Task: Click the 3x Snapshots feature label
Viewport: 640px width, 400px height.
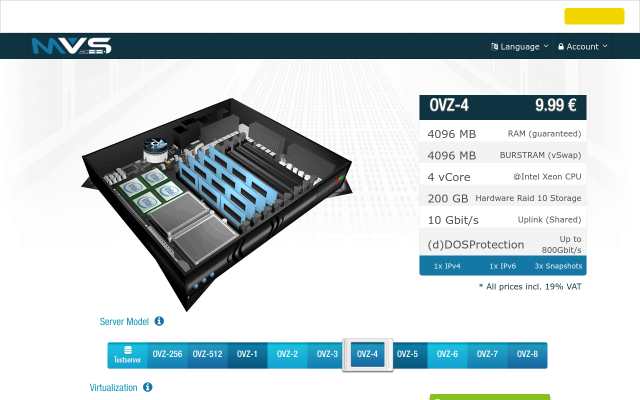Action: 559,266
